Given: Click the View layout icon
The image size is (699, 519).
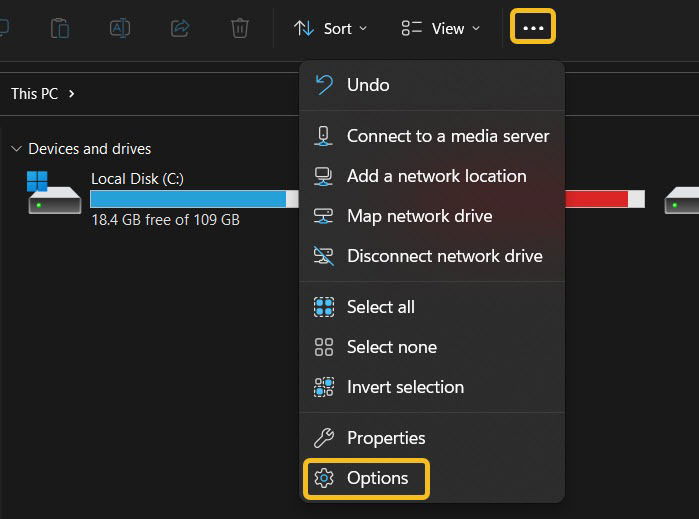Looking at the screenshot, I should pos(411,28).
